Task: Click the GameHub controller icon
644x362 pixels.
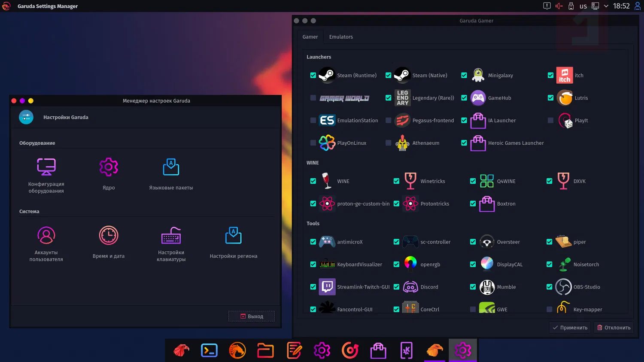Action: [x=478, y=98]
